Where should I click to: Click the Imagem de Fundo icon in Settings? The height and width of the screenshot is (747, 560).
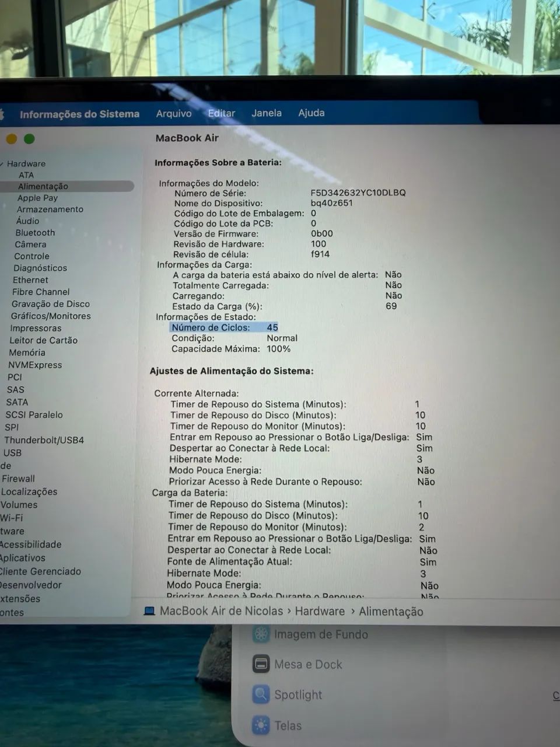[x=261, y=634]
